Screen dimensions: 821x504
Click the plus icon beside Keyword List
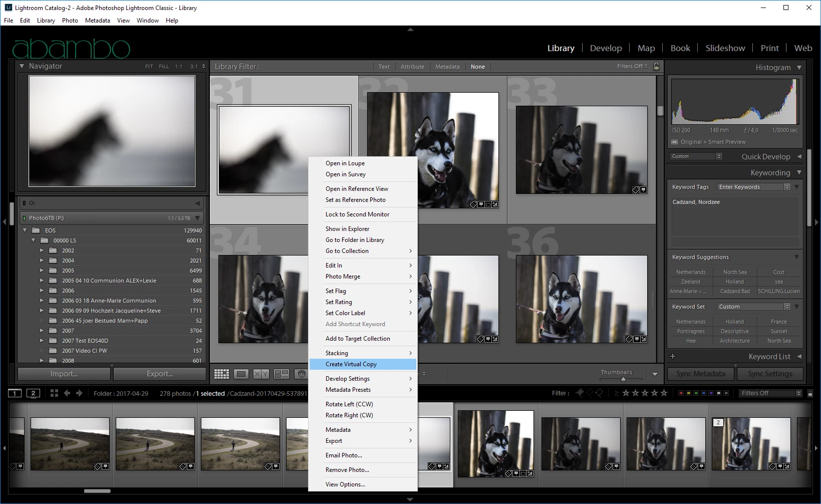[673, 357]
